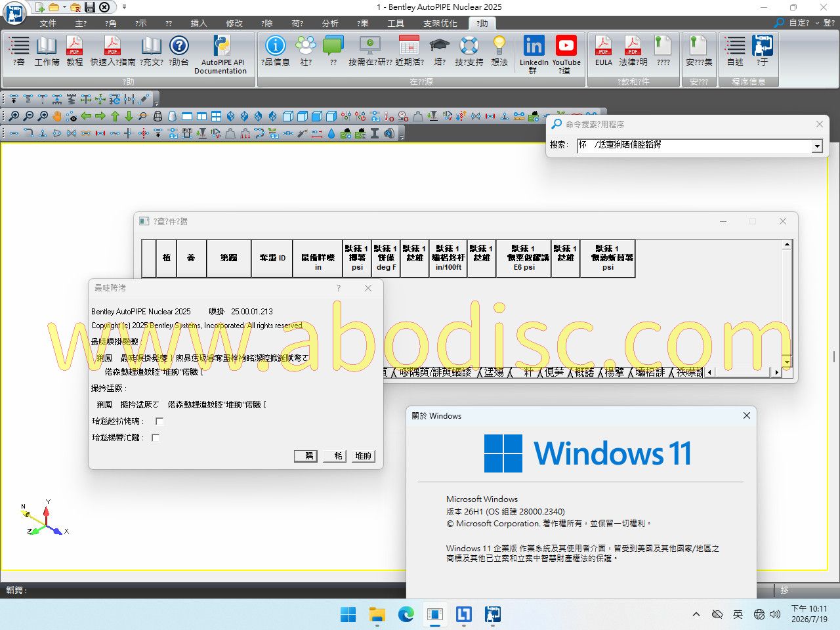Close the About Windows dialog
This screenshot has height=630, width=840.
tap(746, 415)
